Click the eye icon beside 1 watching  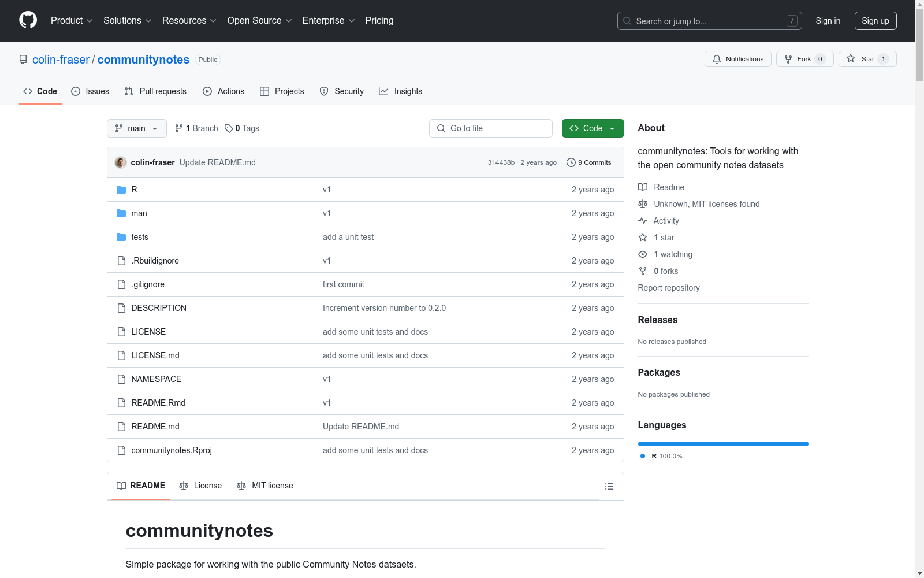(x=643, y=254)
